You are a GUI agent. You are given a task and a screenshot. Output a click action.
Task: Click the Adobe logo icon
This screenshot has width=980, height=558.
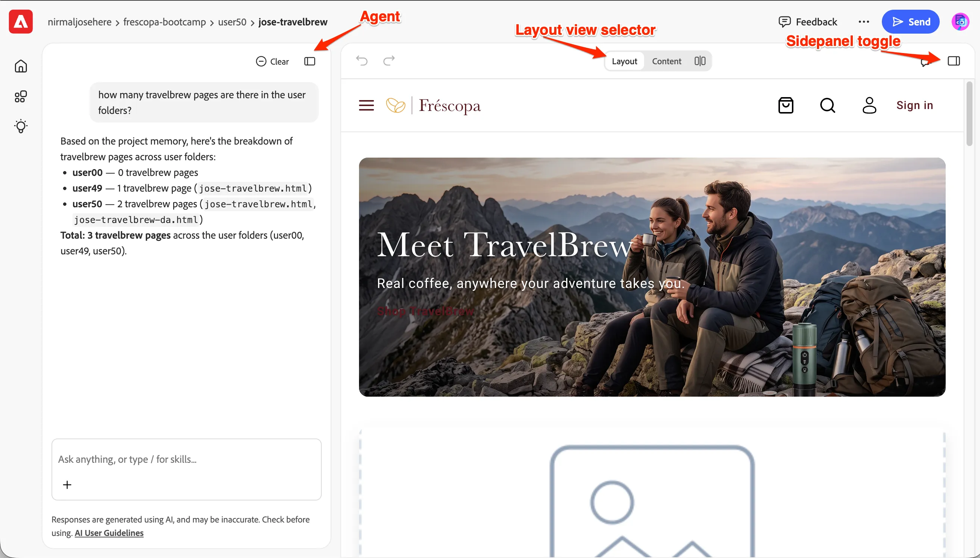click(x=21, y=22)
